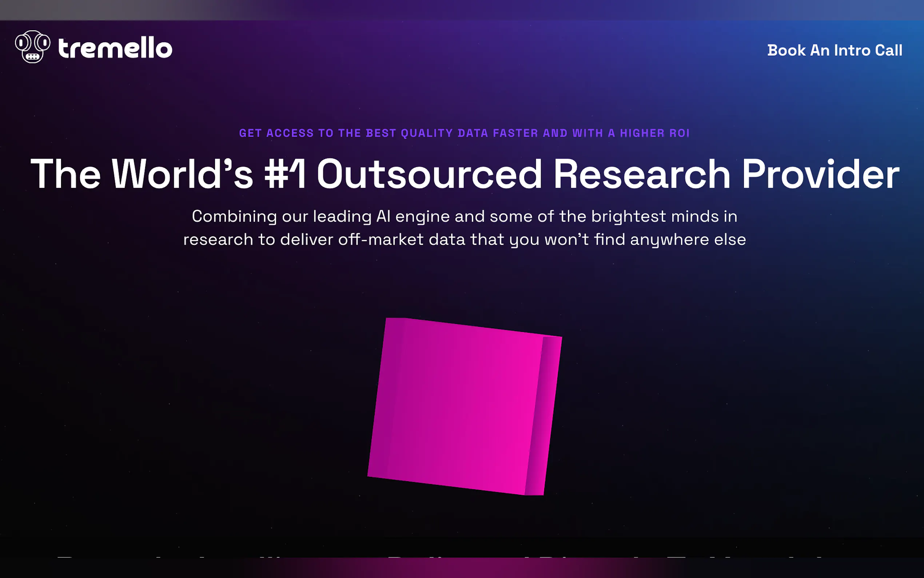
Task: Click the gray translucent bar at top
Action: [115, 9]
